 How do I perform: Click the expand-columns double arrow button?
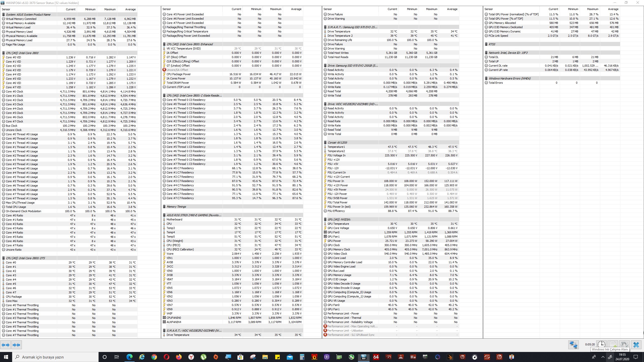coord(6,345)
